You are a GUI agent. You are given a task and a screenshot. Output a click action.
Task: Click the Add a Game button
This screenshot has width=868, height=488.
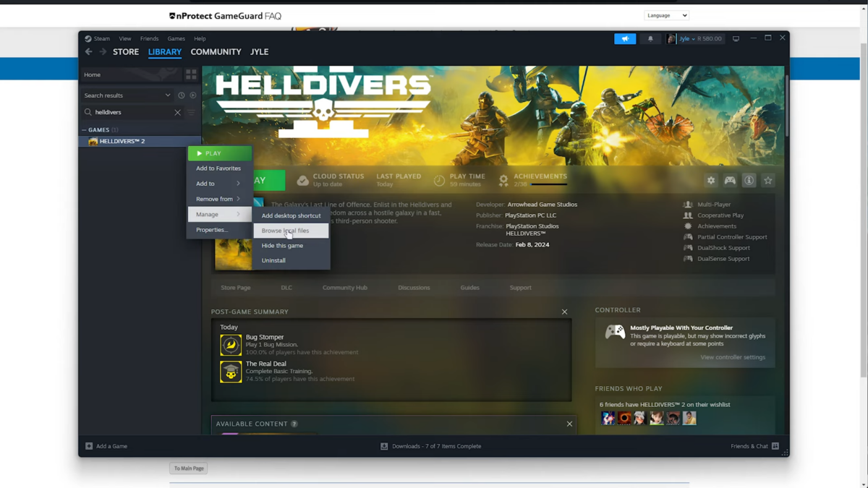[106, 446]
